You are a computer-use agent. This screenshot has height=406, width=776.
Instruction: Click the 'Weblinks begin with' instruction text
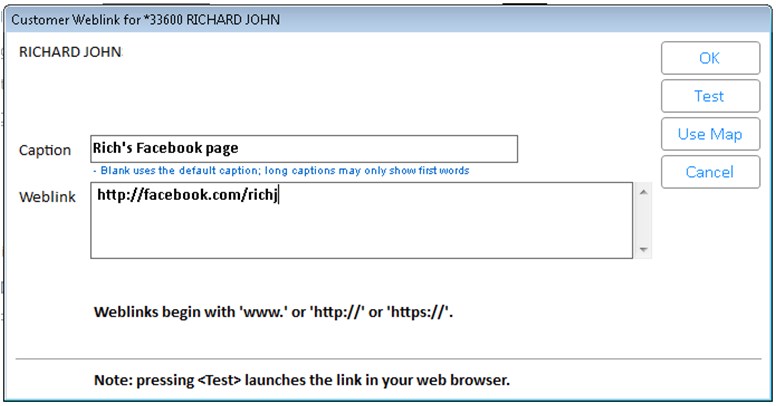tap(274, 312)
